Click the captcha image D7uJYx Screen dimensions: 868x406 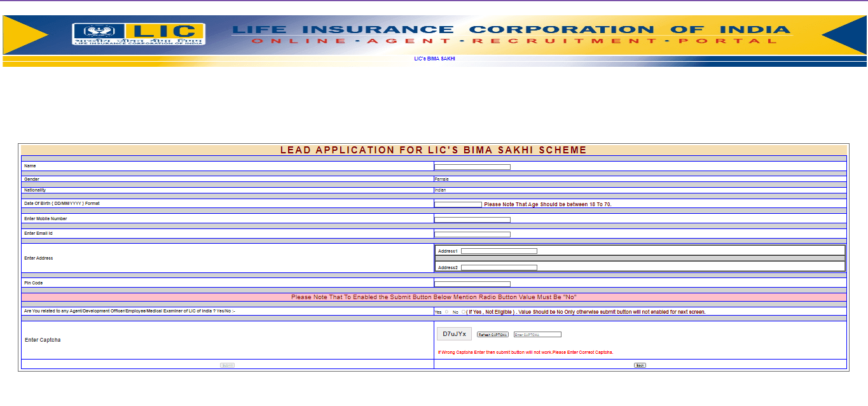(x=454, y=334)
